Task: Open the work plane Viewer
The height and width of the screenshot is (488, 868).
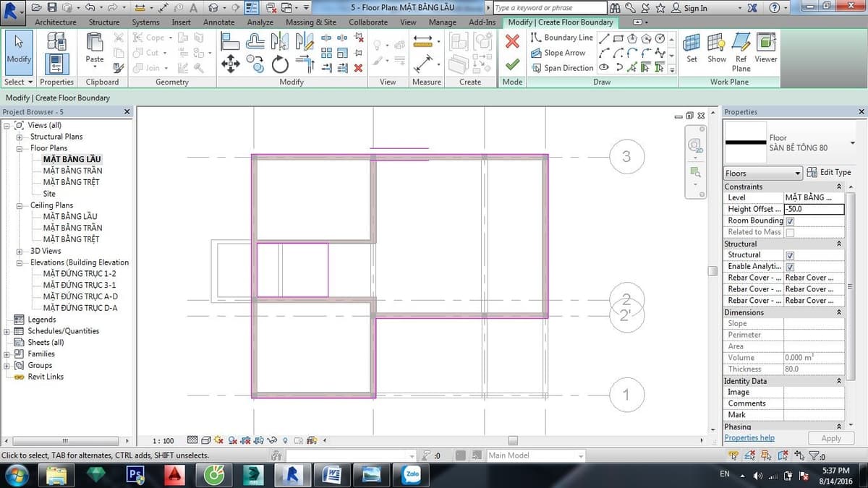Action: tap(766, 48)
